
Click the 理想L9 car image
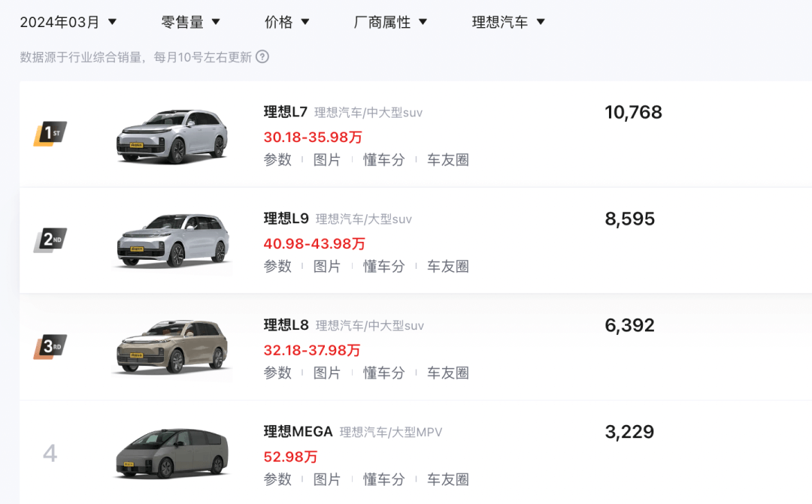[x=173, y=241]
